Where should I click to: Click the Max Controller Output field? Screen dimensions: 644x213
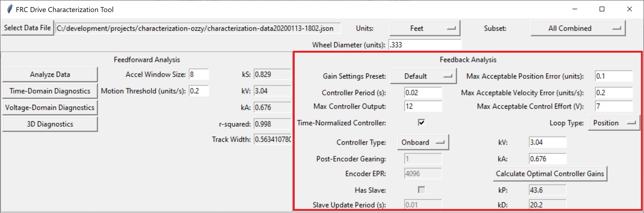pos(422,106)
